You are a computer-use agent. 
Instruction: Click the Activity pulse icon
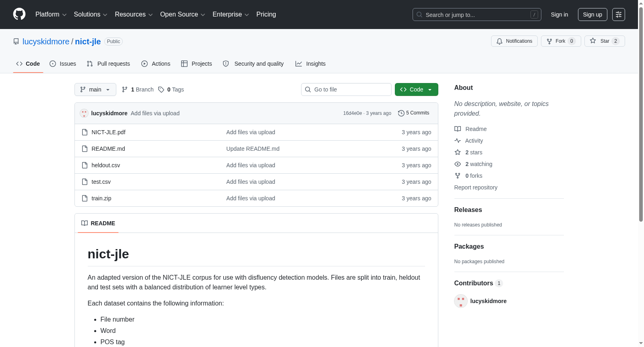coord(458,141)
